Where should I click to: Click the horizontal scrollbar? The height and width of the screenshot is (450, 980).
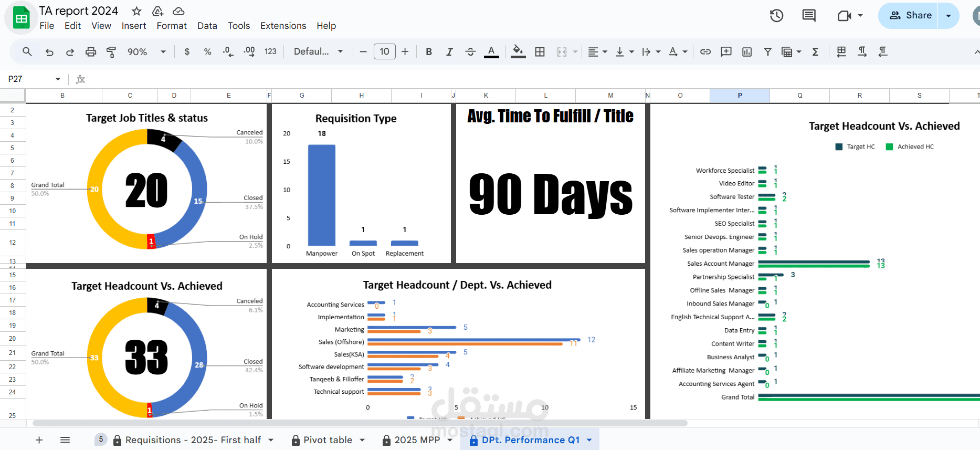[x=360, y=423]
